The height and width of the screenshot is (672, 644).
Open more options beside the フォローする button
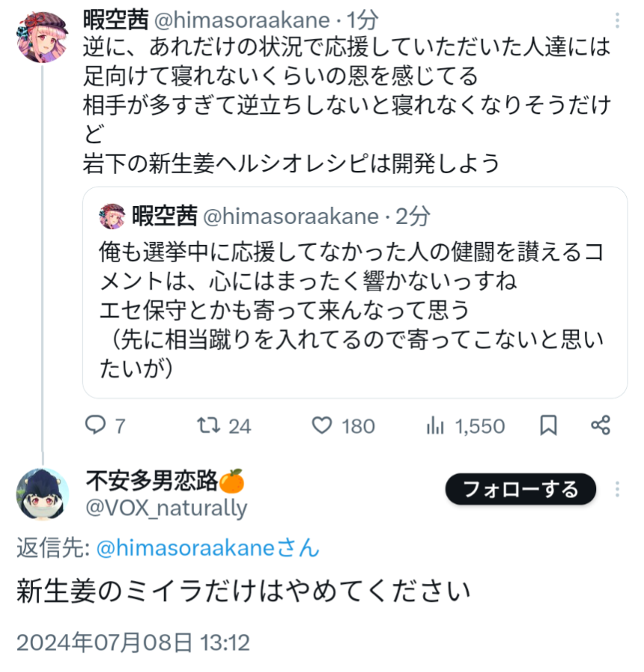click(617, 490)
